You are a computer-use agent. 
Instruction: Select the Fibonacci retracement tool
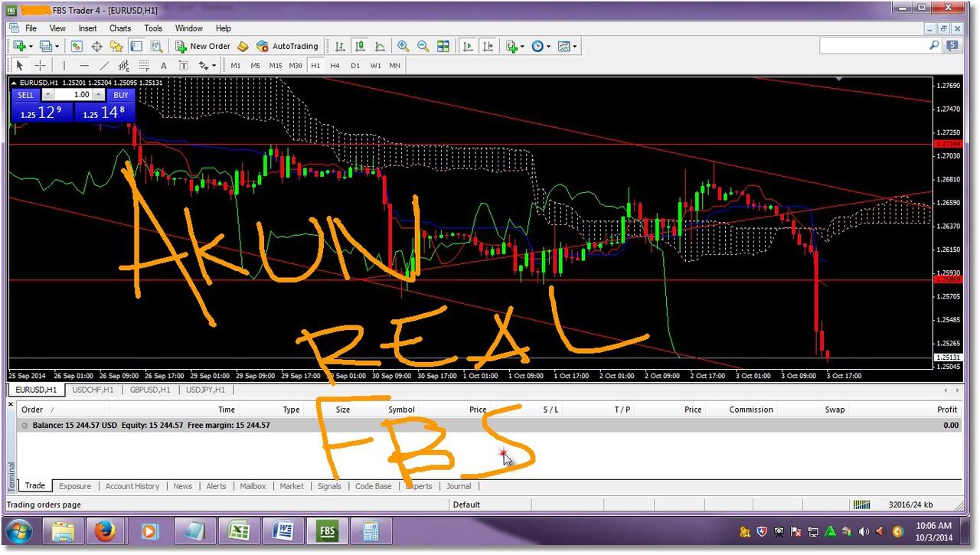(x=143, y=66)
